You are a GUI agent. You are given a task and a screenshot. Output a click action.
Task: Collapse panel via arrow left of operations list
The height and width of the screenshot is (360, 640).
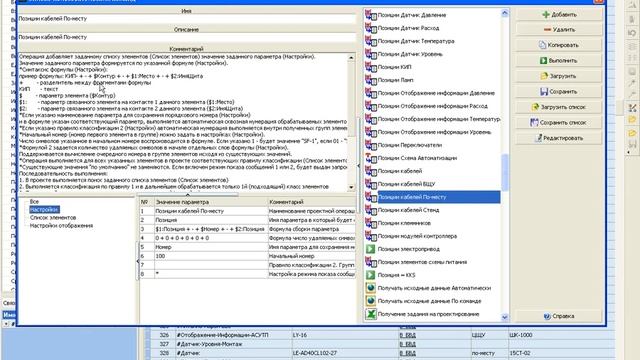(x=359, y=166)
